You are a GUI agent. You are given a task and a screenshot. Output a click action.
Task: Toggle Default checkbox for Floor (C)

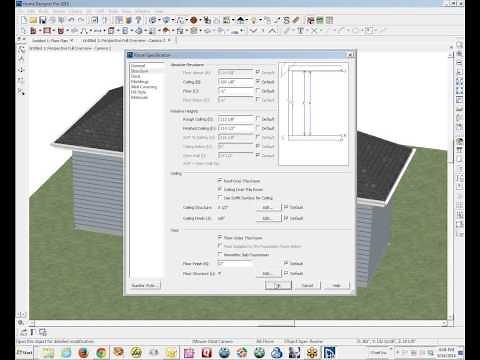pos(258,90)
